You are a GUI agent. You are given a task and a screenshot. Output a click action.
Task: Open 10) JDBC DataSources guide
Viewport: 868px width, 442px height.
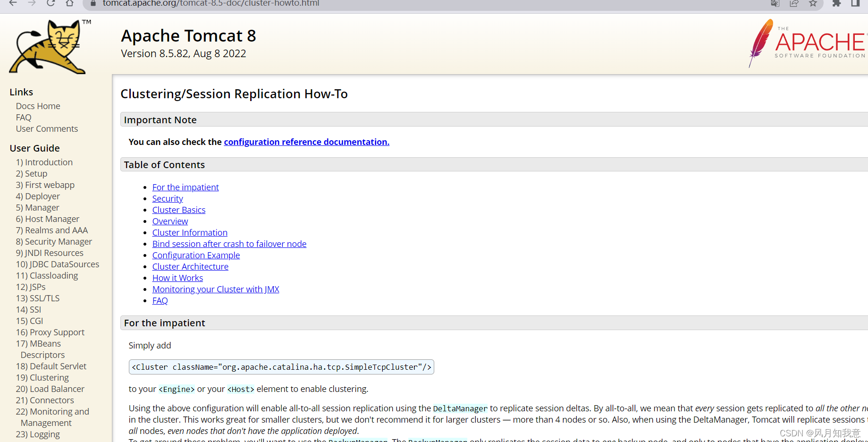58,264
